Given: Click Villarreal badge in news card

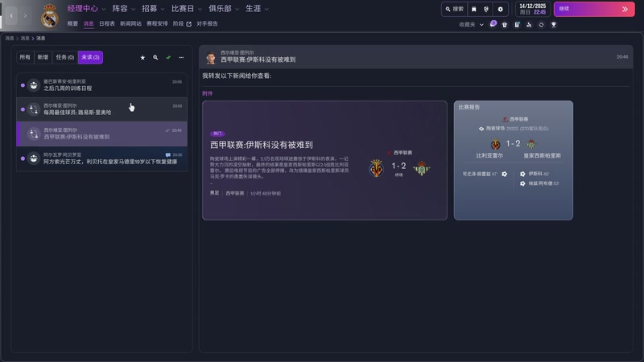Looking at the screenshot, I should pyautogui.click(x=376, y=168).
